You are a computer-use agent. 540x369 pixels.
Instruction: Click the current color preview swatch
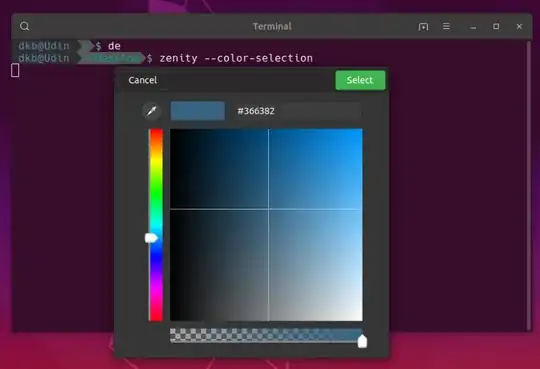[x=198, y=111]
